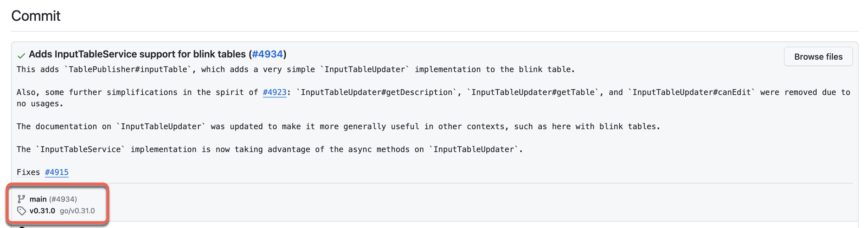Open the go/v0.31.0 tag link
Screen dimensions: 868x228
click(77, 211)
